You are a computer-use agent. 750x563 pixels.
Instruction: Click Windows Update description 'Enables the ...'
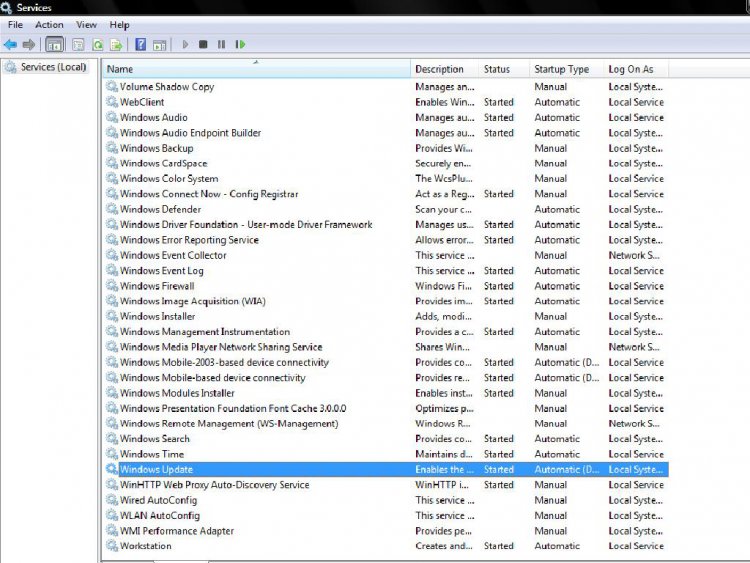tap(444, 469)
